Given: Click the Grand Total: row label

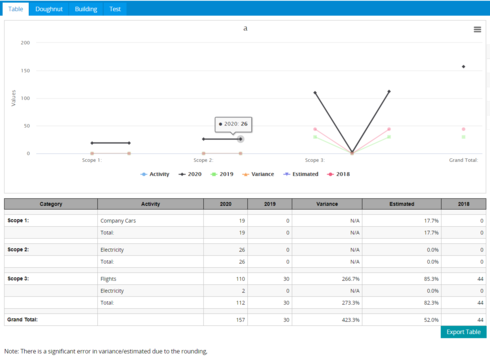Looking at the screenshot, I should click(22, 320).
